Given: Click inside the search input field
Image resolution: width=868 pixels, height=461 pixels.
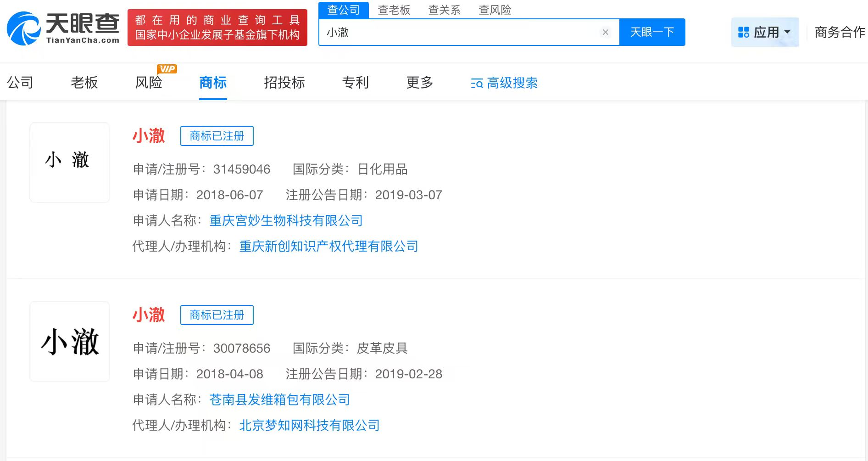Looking at the screenshot, I should tap(459, 32).
